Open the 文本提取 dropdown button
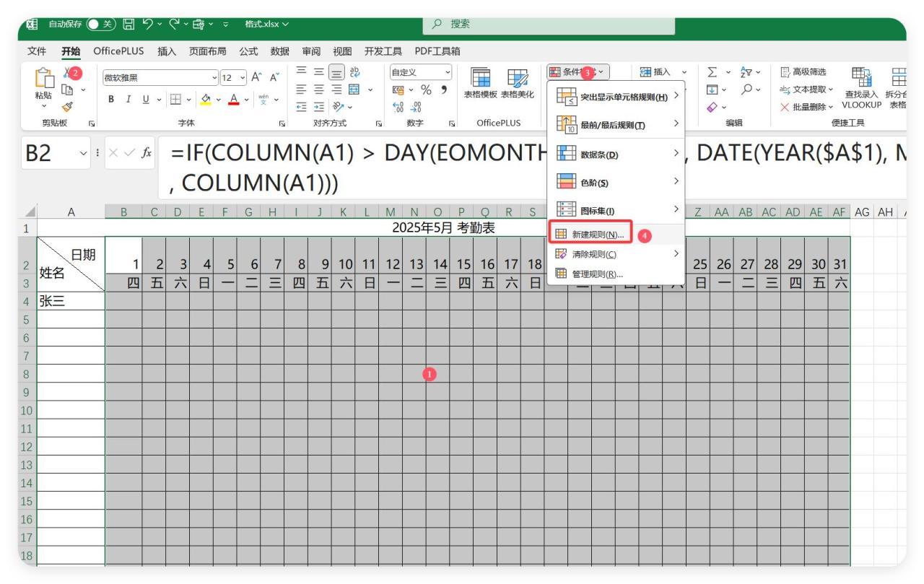Viewport: 924px width, 584px height. point(807,90)
